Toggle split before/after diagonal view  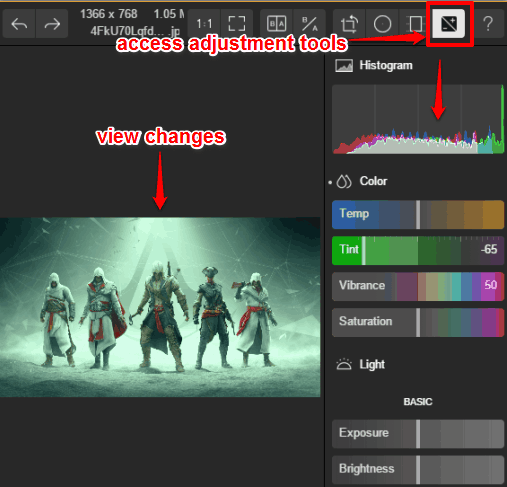tap(309, 24)
